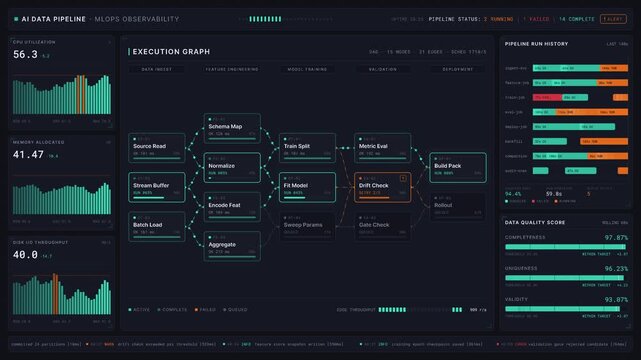Select the Deployment stage header
641x360 pixels.
tap(457, 69)
